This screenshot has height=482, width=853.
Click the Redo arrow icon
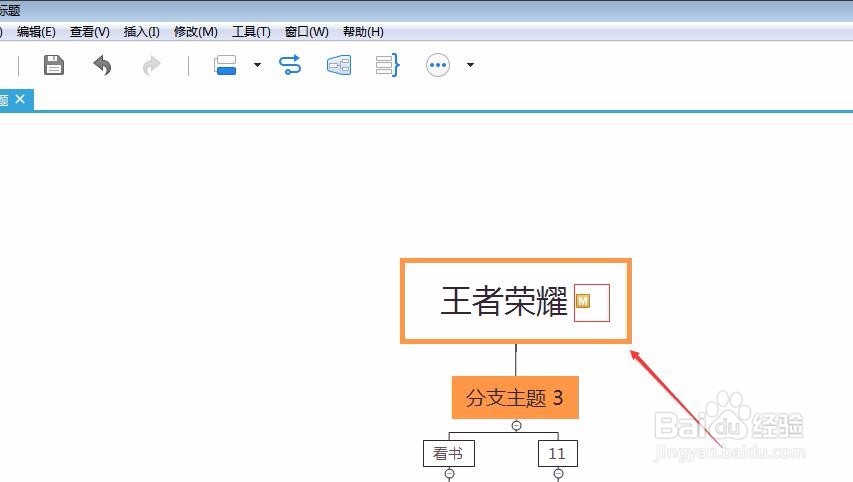pos(151,66)
